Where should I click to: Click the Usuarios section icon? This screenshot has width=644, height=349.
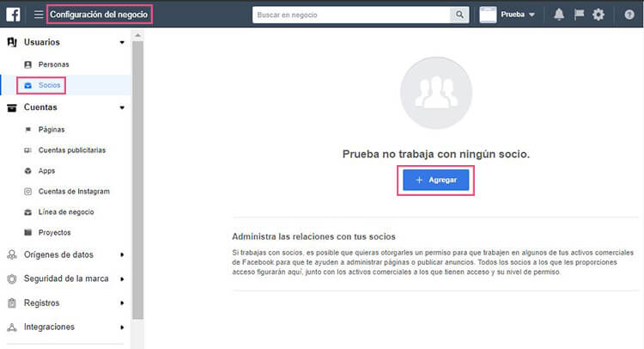(12, 42)
